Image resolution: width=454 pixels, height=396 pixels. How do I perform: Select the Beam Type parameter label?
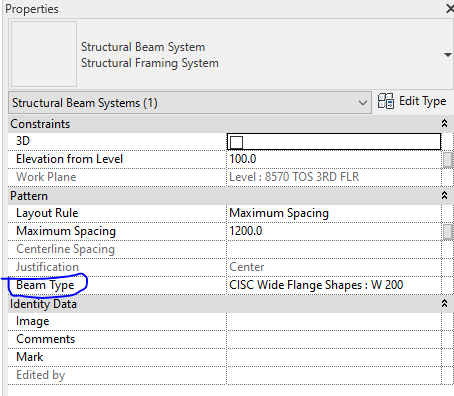pyautogui.click(x=45, y=285)
